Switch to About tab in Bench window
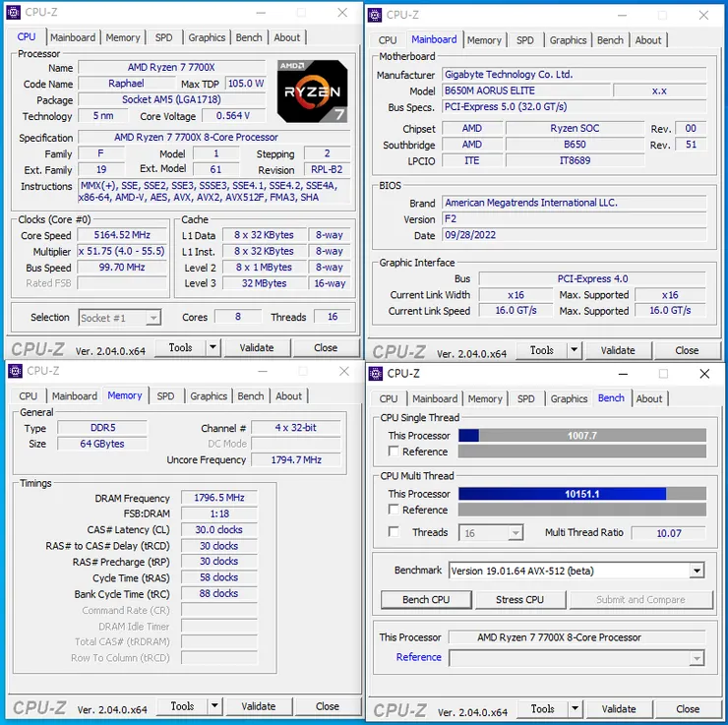Viewport: 728px width, 725px height. (x=649, y=398)
